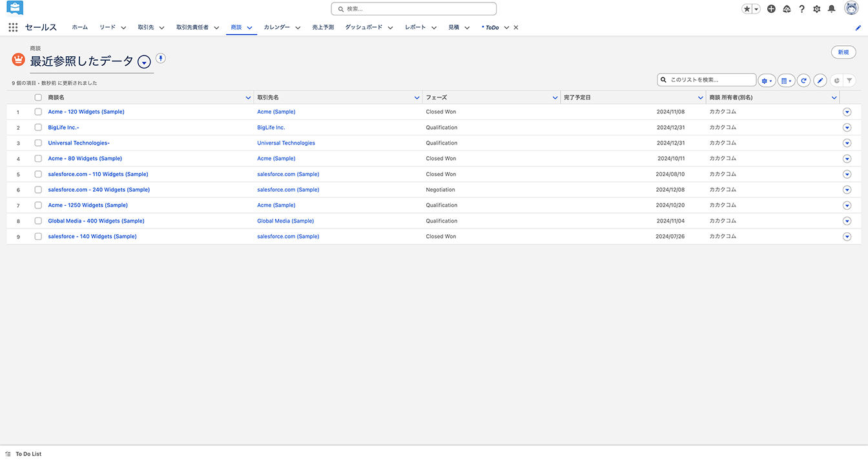868x462 pixels.
Task: Open 取引先名 column header menu
Action: tap(417, 97)
